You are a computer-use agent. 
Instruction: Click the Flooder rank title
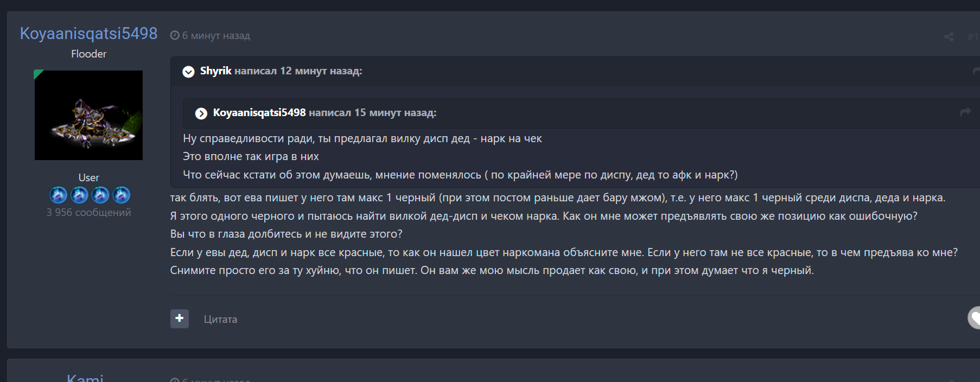(88, 54)
